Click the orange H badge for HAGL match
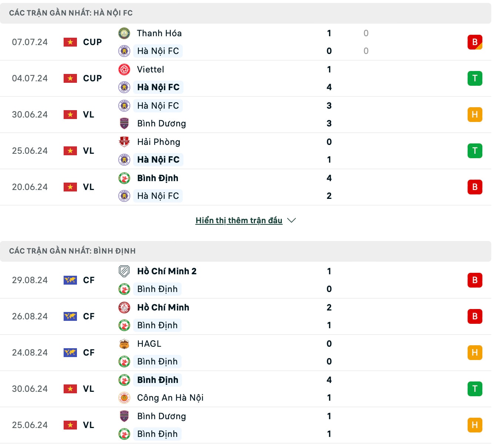The image size is (492, 448). pyautogui.click(x=475, y=353)
